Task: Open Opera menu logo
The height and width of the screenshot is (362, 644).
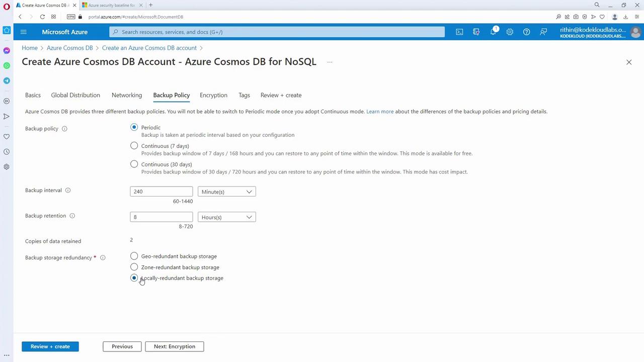Action: [7, 6]
